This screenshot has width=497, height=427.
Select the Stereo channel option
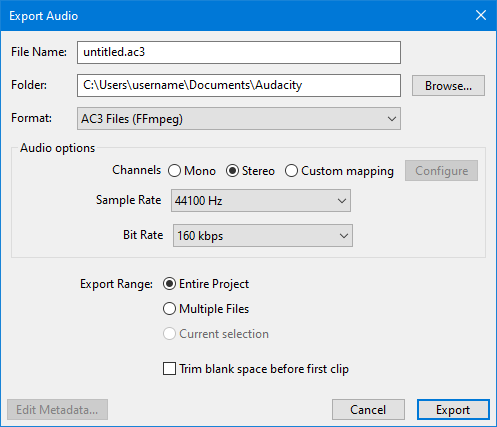tap(250, 171)
